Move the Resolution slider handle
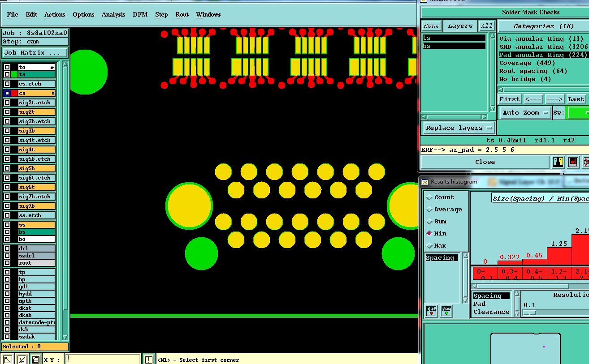Viewport: 589px width, 364px height. coord(529,313)
